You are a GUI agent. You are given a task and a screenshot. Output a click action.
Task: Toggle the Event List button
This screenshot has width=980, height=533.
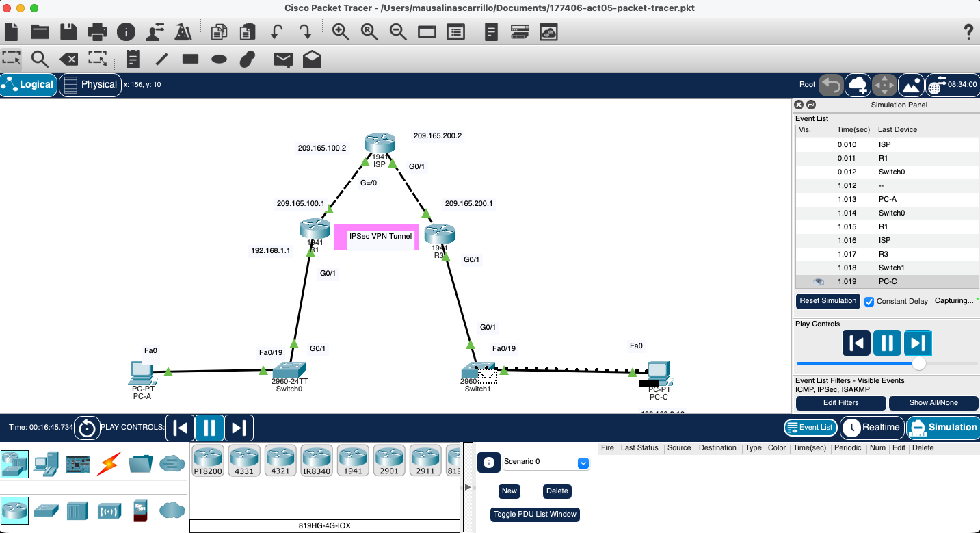tap(810, 428)
